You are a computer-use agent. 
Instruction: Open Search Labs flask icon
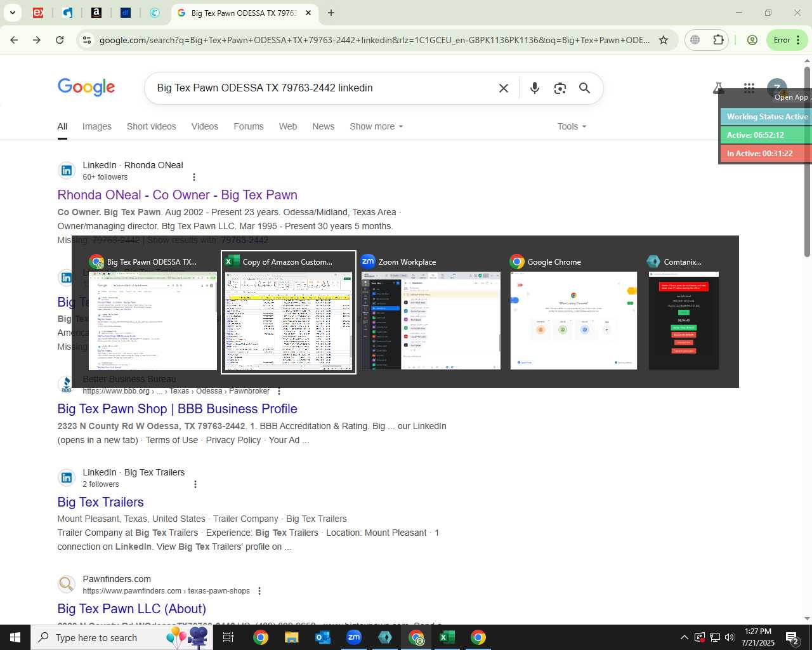(718, 88)
